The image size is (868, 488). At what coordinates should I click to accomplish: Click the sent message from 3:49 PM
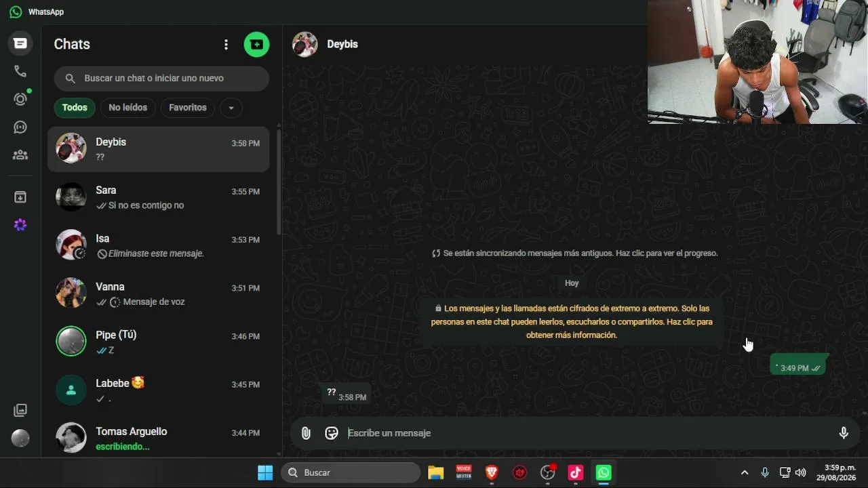click(x=798, y=365)
